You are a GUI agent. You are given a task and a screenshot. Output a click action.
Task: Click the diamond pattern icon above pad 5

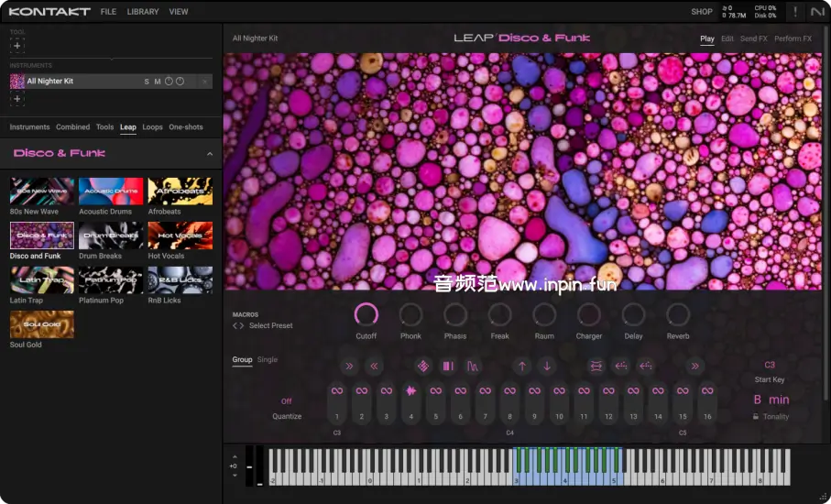(x=423, y=367)
